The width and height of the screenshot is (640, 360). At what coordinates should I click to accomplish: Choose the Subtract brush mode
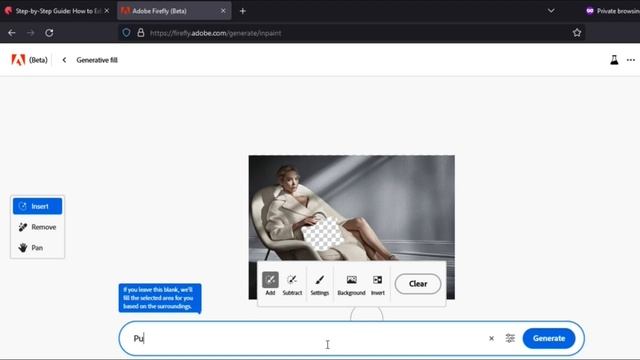pos(292,284)
